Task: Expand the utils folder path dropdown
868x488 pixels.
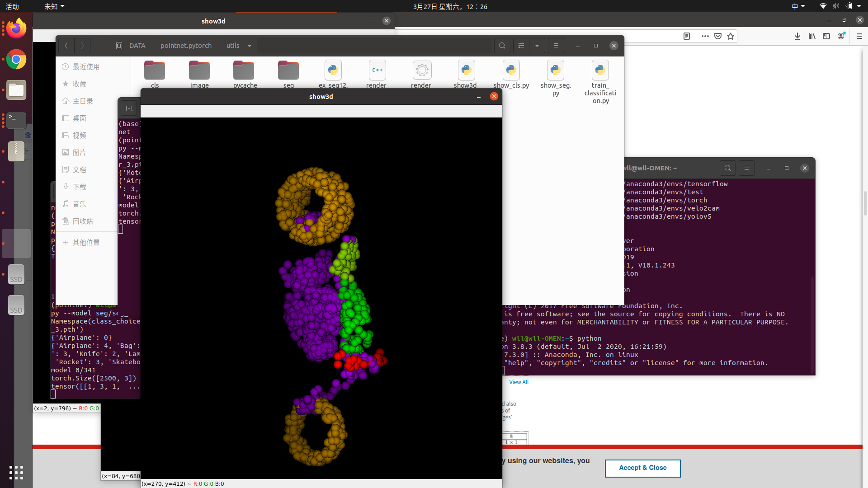Action: click(250, 46)
